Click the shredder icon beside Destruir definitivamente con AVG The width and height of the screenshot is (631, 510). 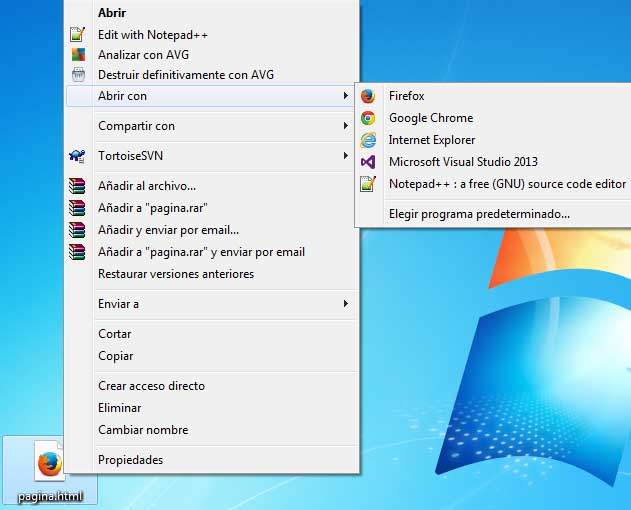[78, 74]
